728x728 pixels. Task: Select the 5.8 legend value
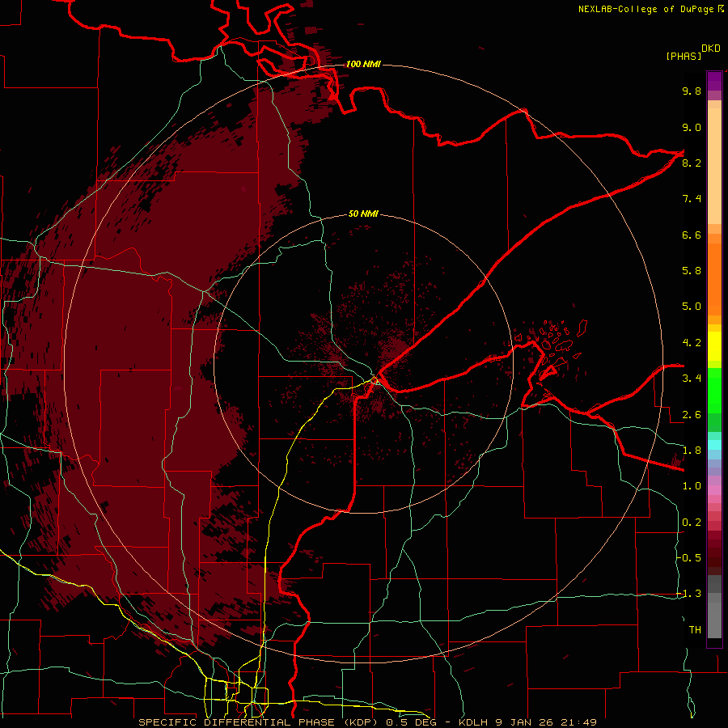(x=692, y=271)
